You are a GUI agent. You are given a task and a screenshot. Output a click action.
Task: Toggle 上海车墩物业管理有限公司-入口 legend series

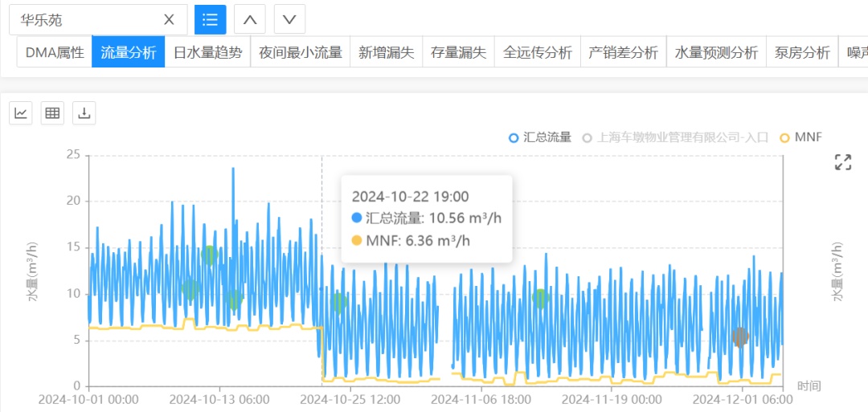point(676,137)
